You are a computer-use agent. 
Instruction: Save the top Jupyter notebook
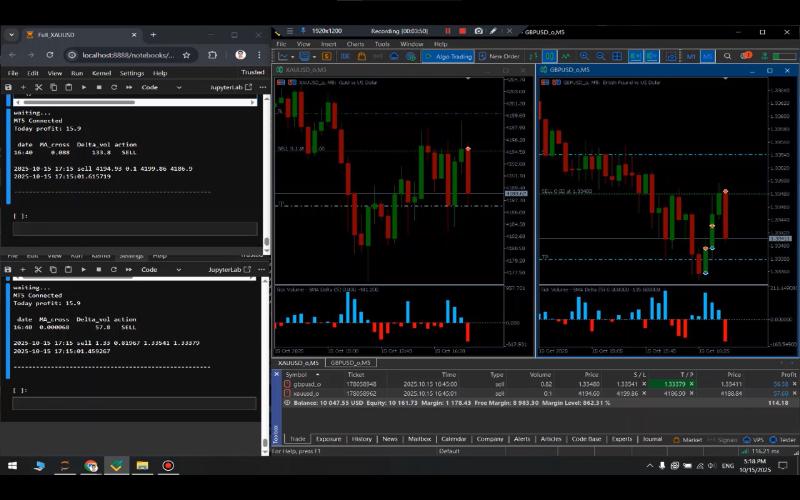(x=8, y=87)
